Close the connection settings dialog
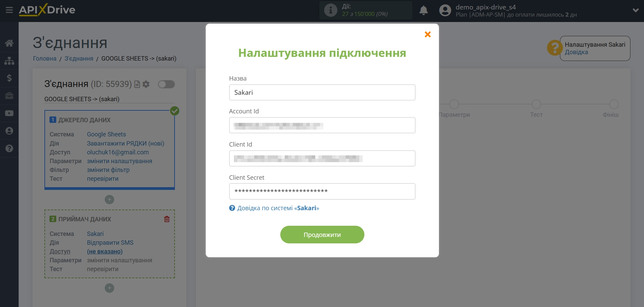Screen dimensions: 644x307 coord(428,34)
